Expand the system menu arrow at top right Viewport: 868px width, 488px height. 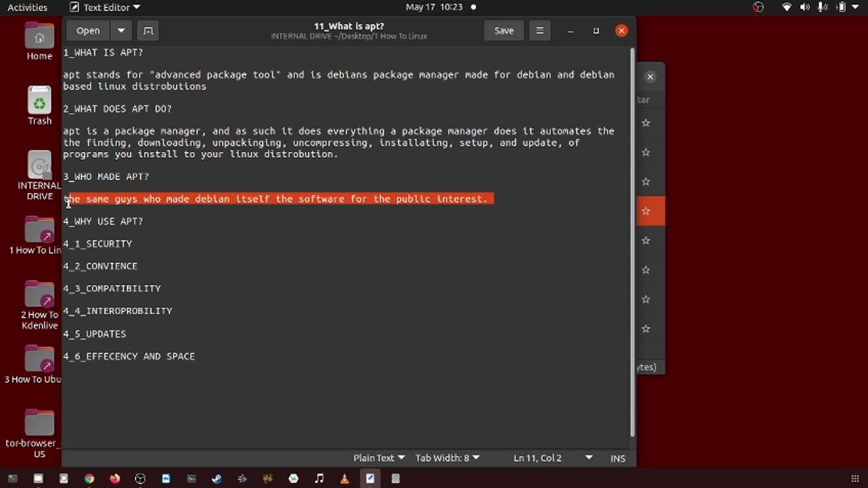coord(856,7)
